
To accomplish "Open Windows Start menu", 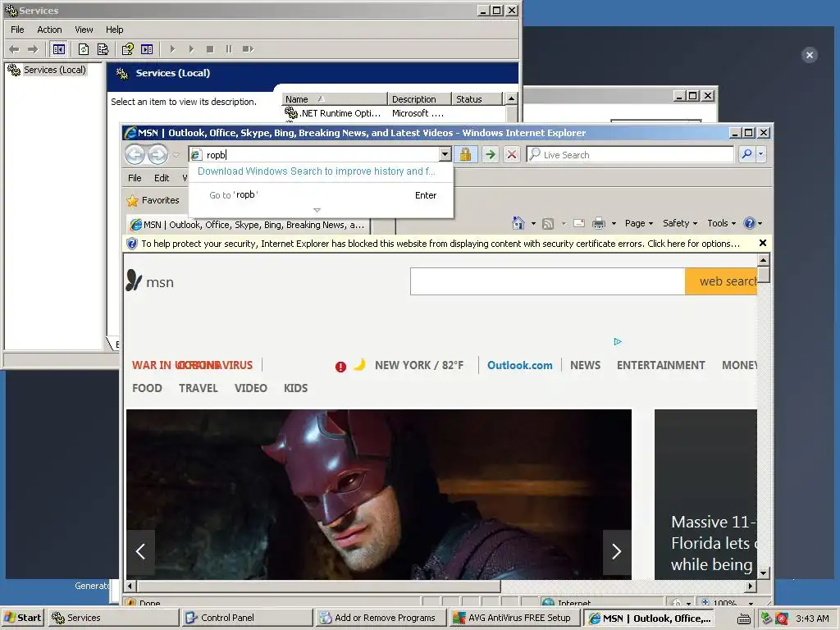I will tap(23, 618).
